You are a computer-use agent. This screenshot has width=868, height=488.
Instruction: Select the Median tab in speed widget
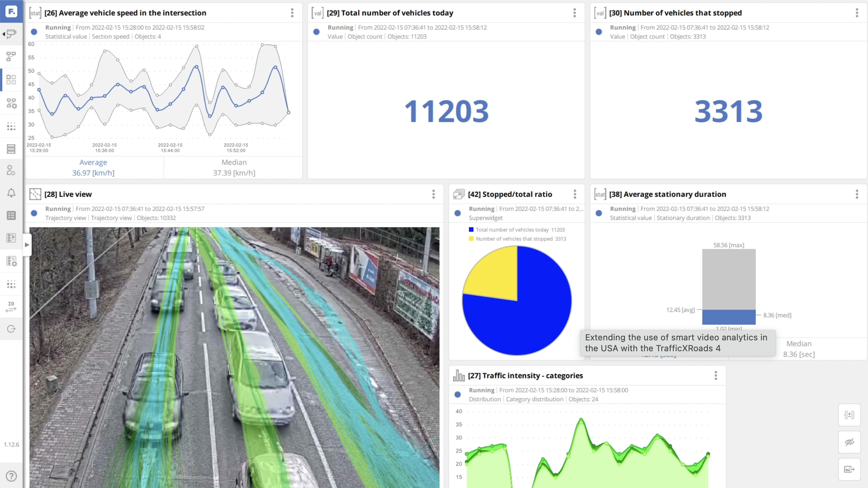234,167
